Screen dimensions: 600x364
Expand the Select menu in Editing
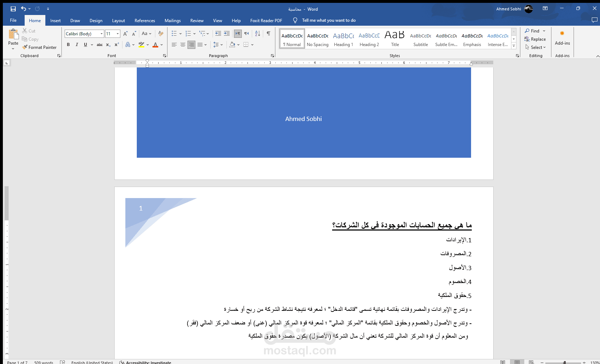coord(536,47)
